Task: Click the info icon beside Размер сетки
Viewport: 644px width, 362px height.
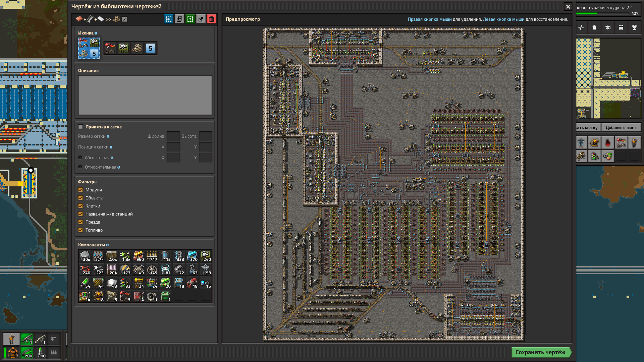Action: pos(108,136)
